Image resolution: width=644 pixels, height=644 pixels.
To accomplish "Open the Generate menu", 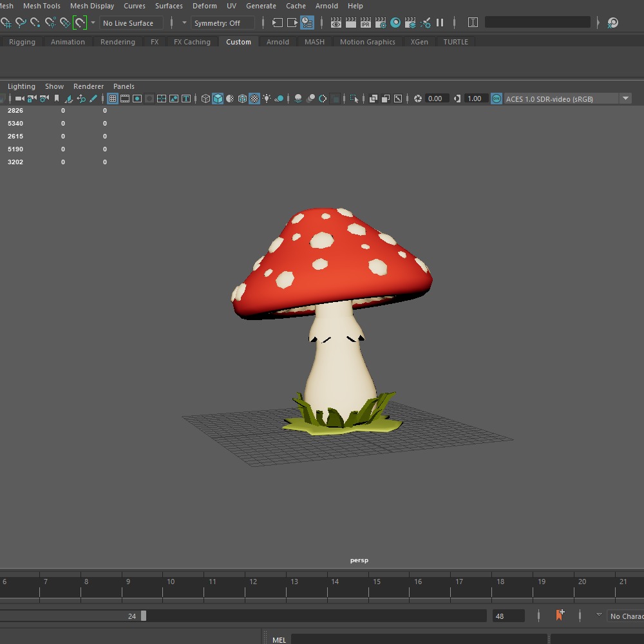I will (261, 6).
